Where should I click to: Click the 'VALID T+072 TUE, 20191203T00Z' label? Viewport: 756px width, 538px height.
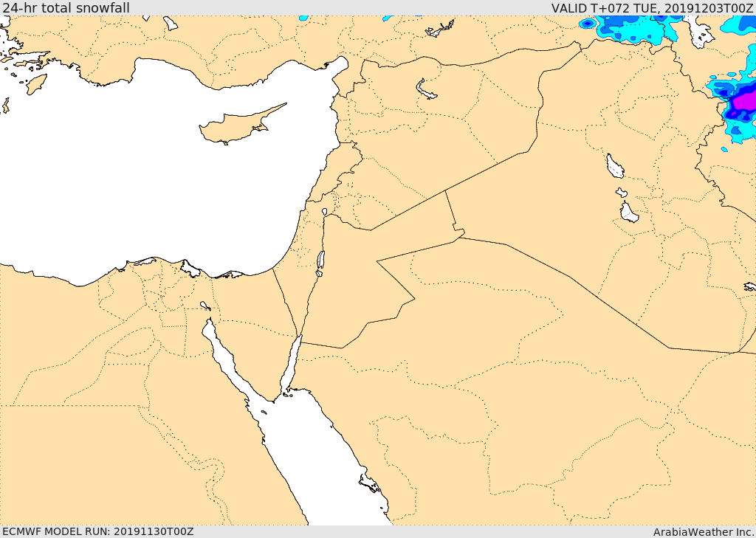click(x=653, y=7)
